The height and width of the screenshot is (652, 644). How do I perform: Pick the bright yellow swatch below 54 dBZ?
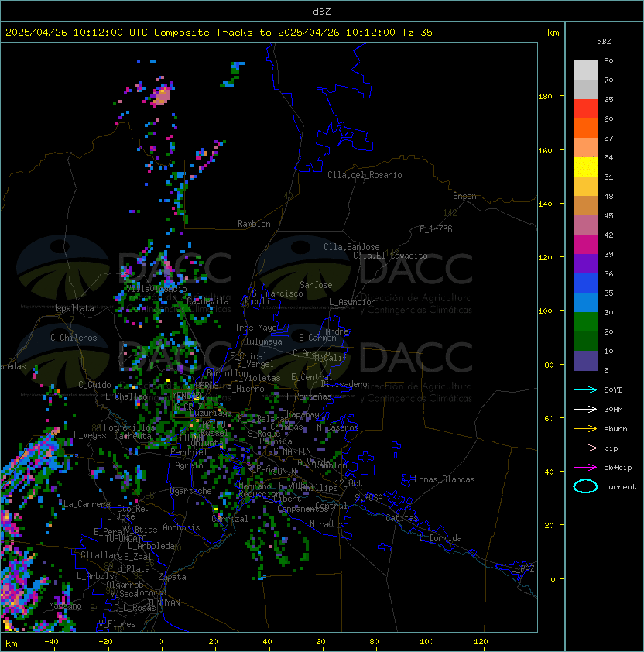585,167
